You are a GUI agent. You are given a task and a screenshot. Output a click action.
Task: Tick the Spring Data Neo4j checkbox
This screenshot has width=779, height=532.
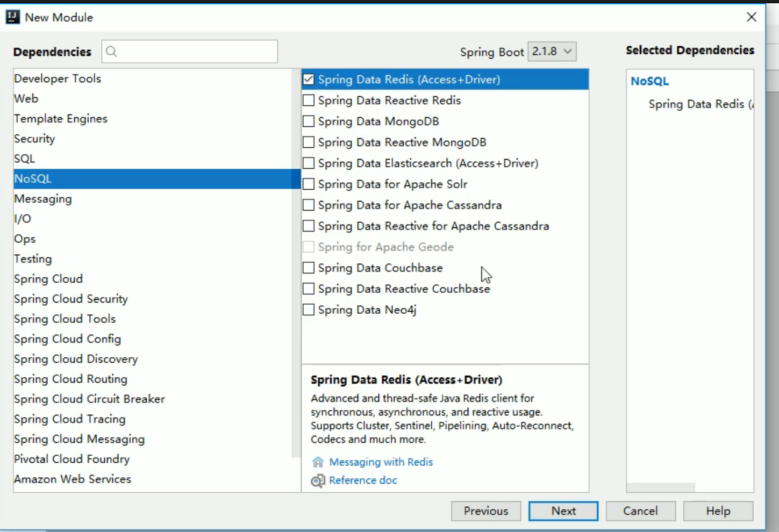click(x=309, y=310)
